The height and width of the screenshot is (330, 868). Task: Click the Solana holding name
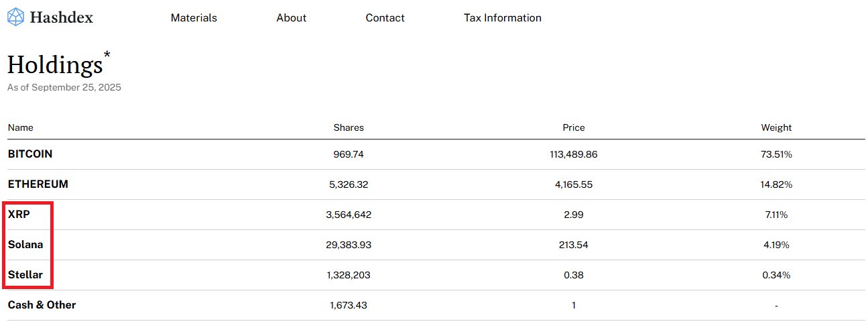click(x=25, y=245)
